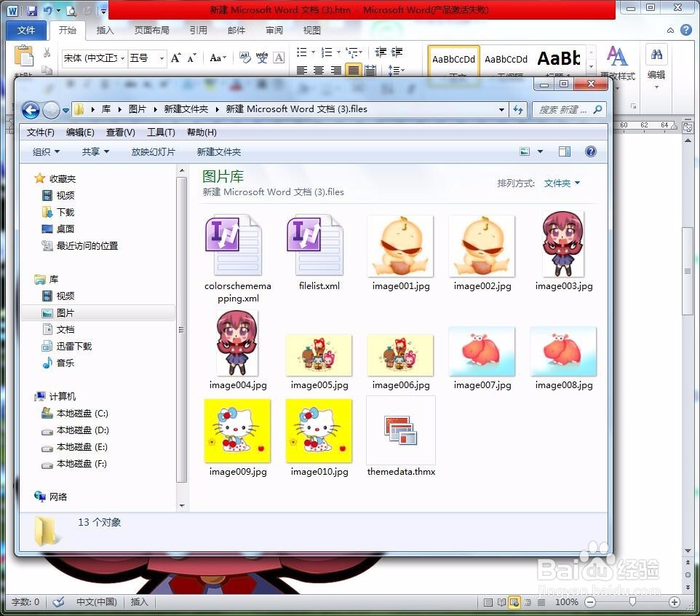Screen dimensions: 700x616
Task: Switch to 插入 ribbon tab
Action: point(105,30)
